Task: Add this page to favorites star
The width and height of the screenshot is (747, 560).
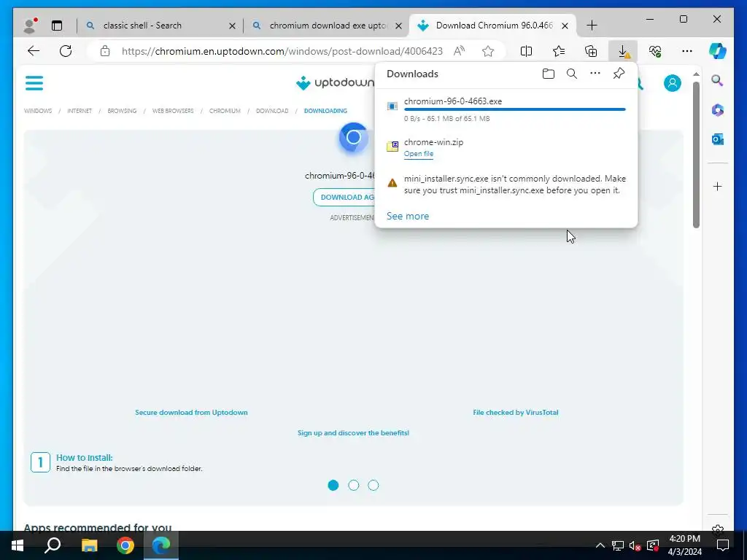Action: click(488, 51)
